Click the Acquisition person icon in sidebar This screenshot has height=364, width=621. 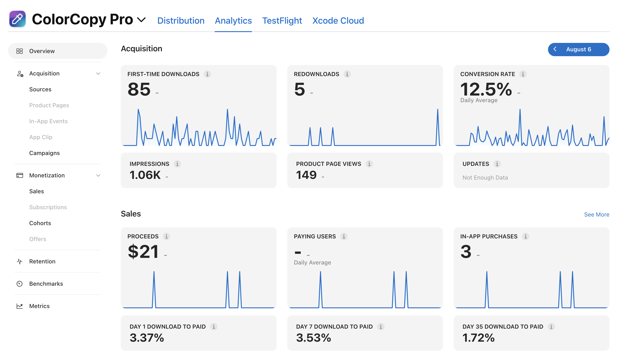pyautogui.click(x=20, y=73)
